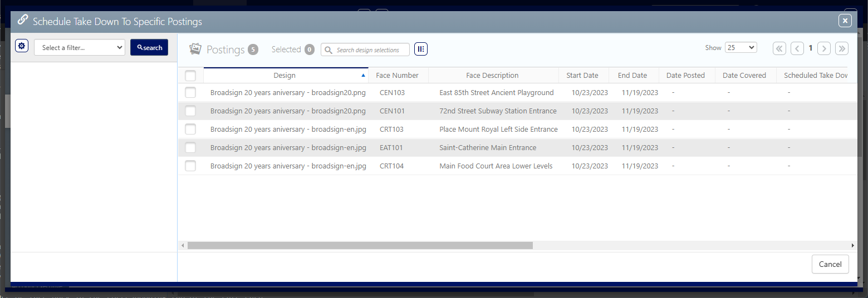
Task: Close the Schedule Take Down dialog
Action: pyautogui.click(x=845, y=21)
